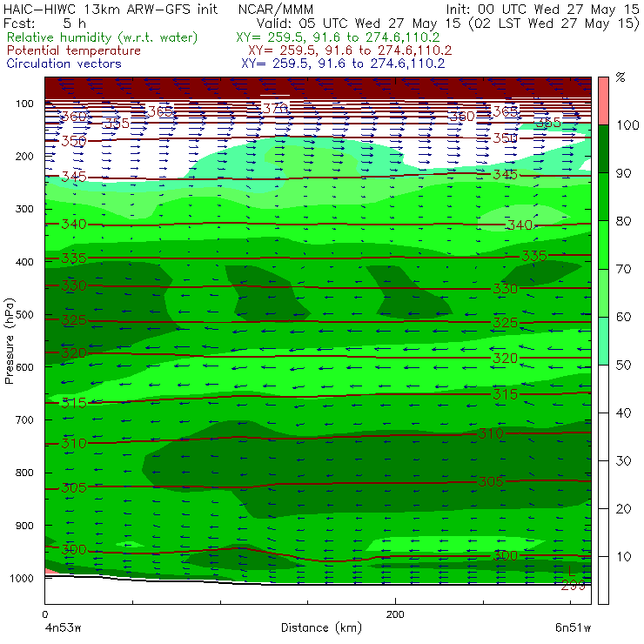Select the "NCAR/MMM" header label

[x=276, y=9]
